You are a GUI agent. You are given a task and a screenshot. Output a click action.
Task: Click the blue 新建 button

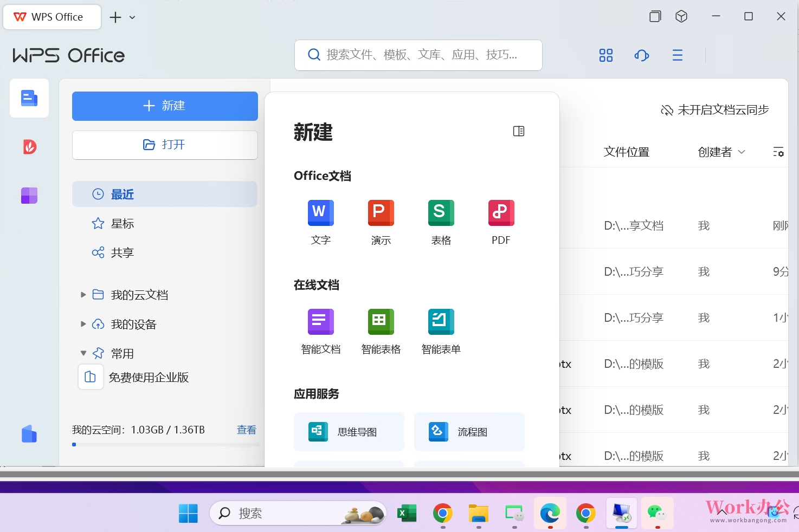[165, 106]
